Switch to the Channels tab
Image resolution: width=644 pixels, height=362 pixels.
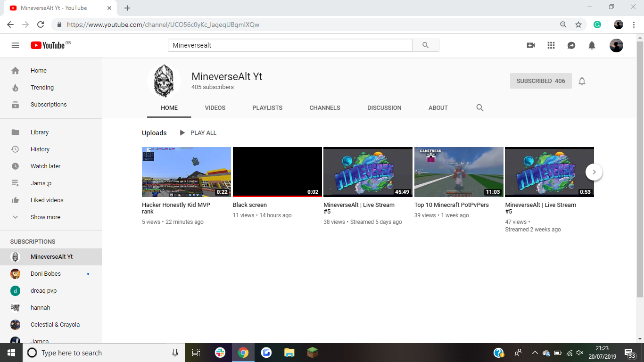point(325,108)
